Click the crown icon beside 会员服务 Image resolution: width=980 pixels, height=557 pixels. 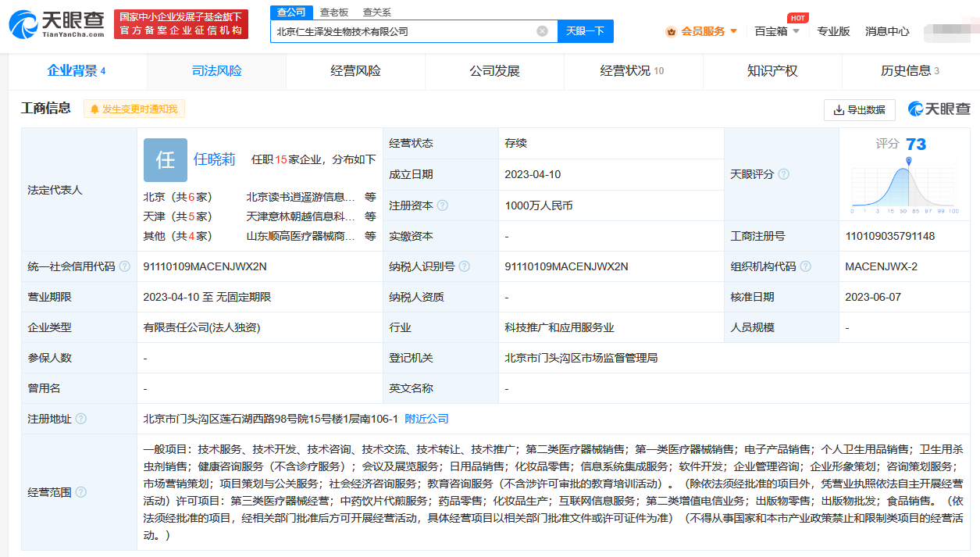pos(671,32)
